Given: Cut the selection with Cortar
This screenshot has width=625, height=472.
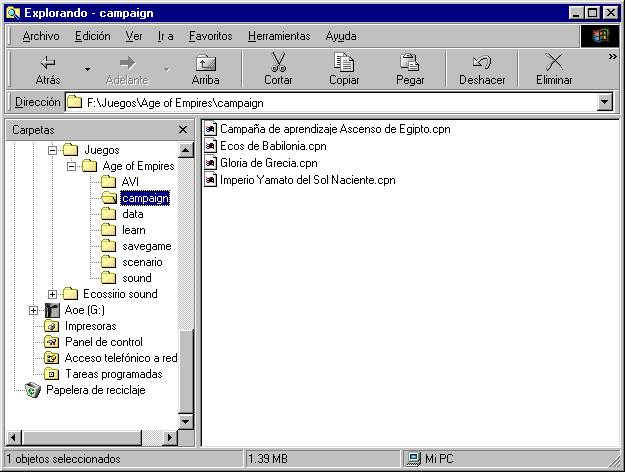Looking at the screenshot, I should [x=278, y=69].
